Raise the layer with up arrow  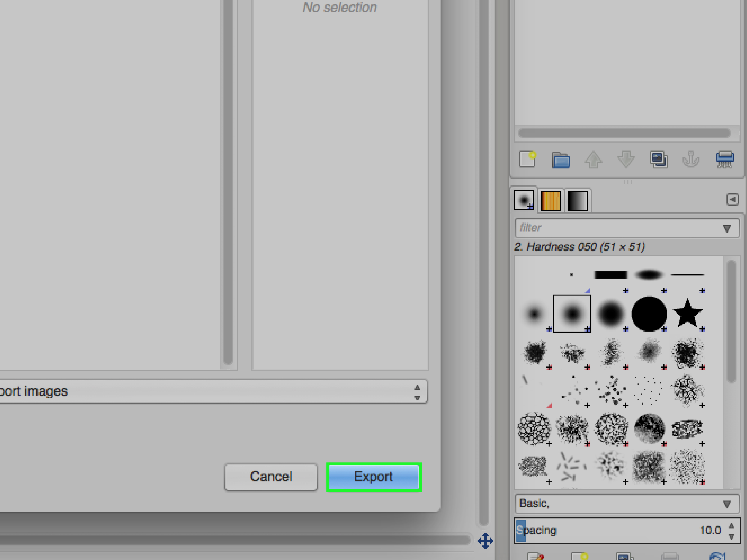click(593, 160)
